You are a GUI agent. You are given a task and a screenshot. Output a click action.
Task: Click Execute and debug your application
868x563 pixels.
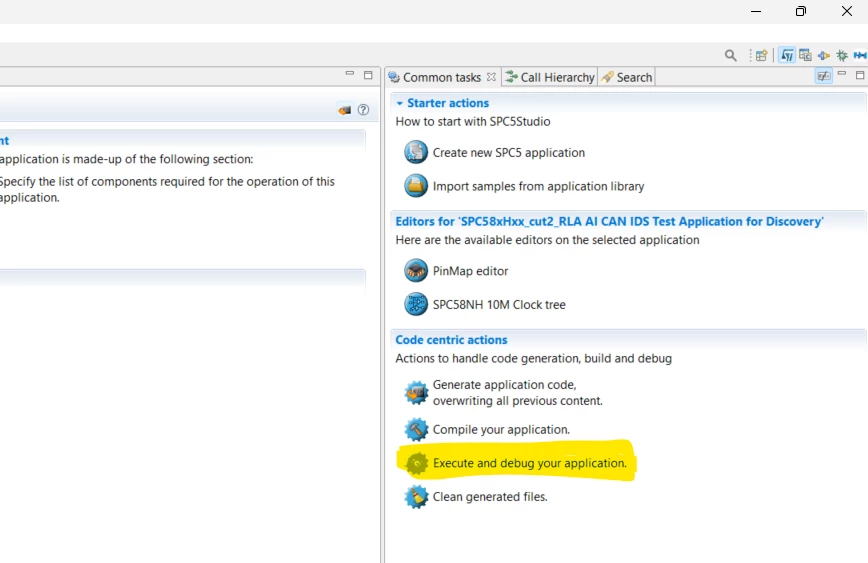(x=529, y=463)
